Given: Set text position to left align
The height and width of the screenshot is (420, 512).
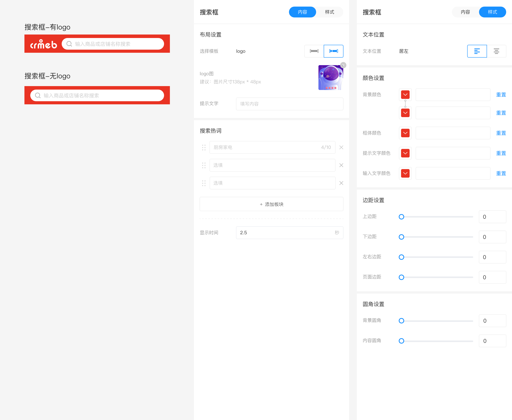Looking at the screenshot, I should [477, 51].
